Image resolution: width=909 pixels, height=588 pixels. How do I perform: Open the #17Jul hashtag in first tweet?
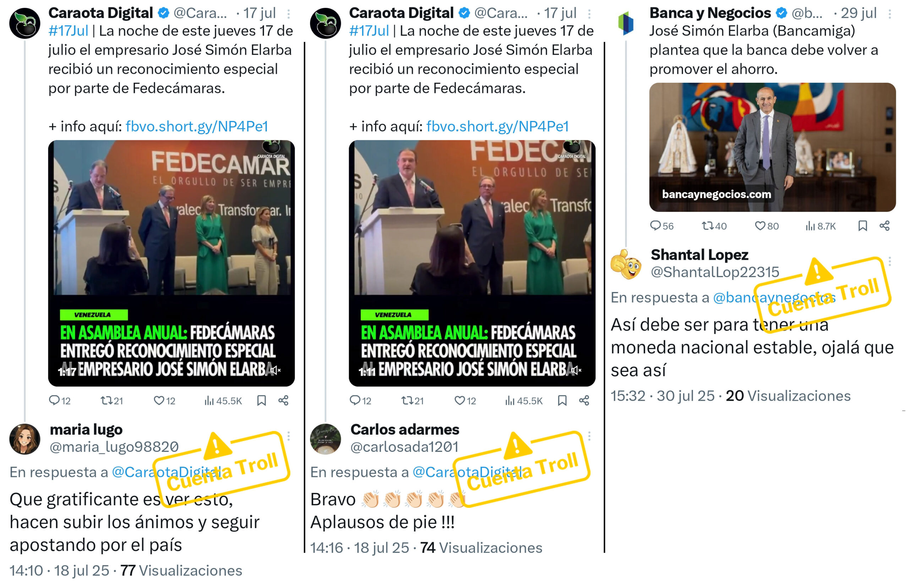(x=69, y=31)
